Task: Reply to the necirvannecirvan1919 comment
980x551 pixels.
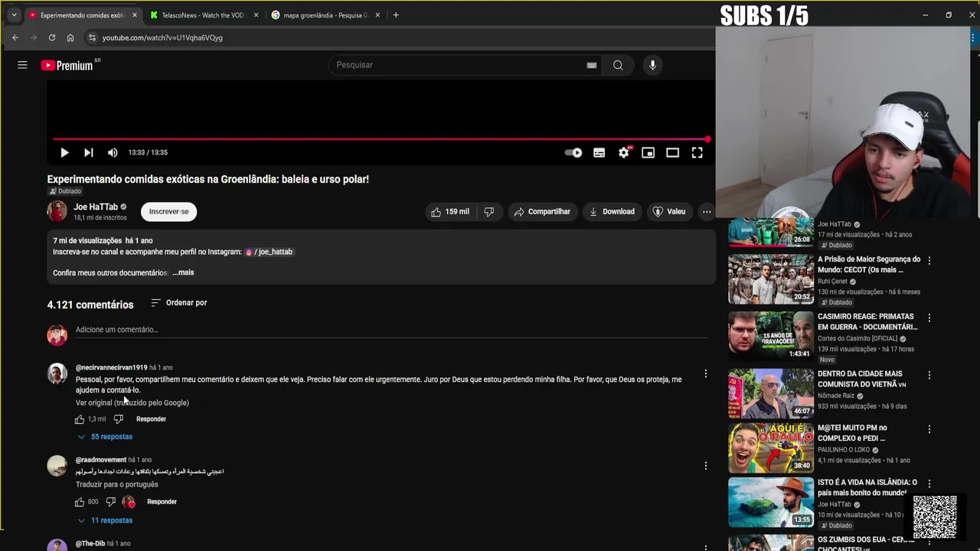Action: [x=151, y=419]
